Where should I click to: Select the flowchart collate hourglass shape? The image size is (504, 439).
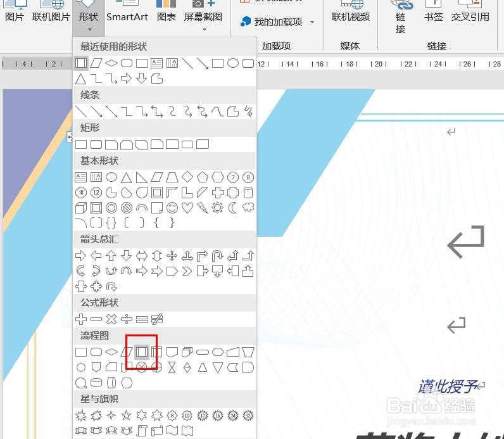click(172, 367)
